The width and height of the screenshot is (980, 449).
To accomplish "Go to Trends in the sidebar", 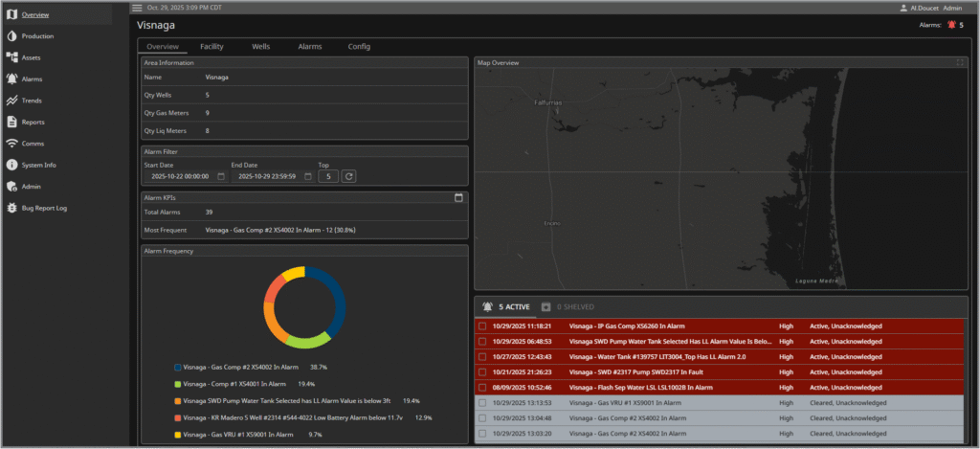I will tap(32, 101).
